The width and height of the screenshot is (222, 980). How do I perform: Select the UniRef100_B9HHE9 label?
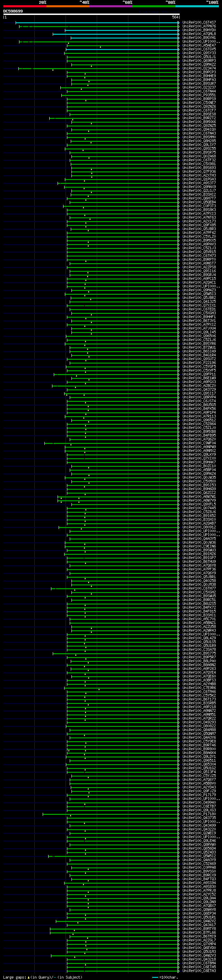pyautogui.click(x=199, y=76)
